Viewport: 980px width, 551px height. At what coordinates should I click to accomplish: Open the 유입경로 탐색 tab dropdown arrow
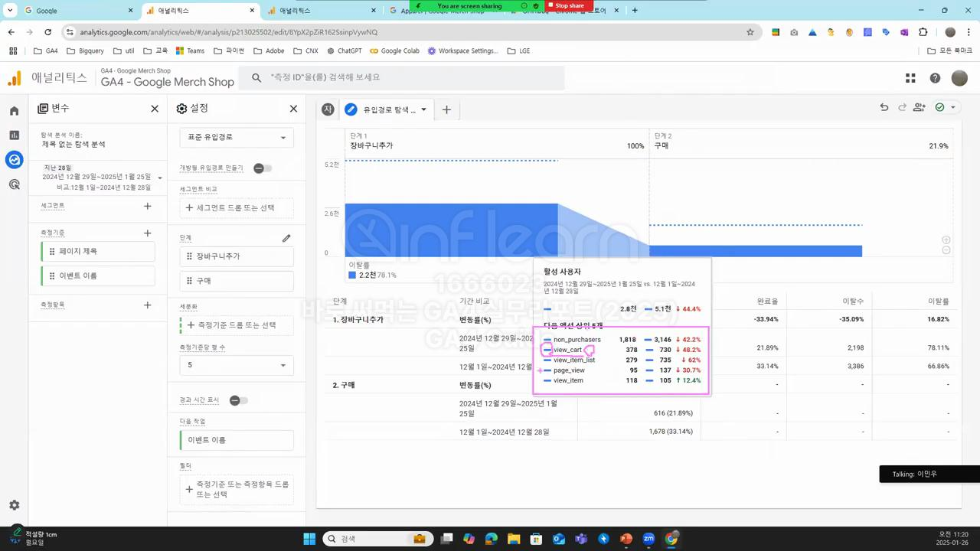[423, 109]
